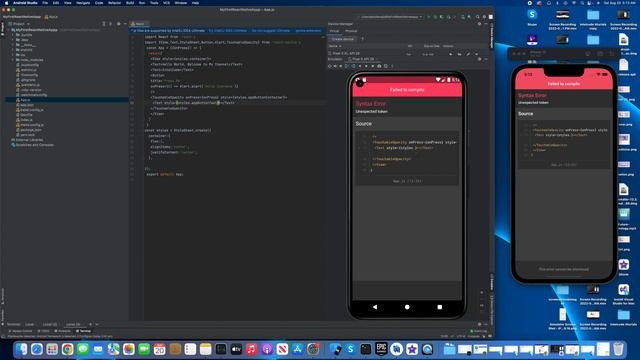Viewport: 640px width, 360px height.
Task: Open the Apple menu
Action: point(6,3)
